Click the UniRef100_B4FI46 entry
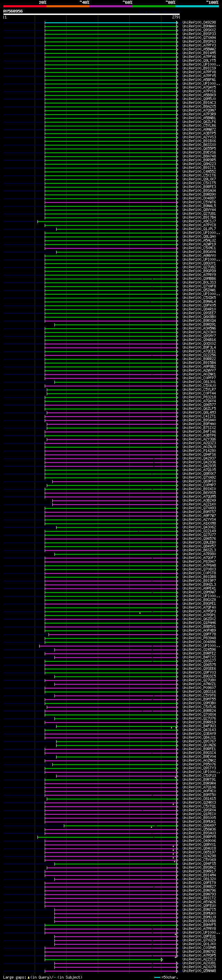This screenshot has width=222, height=980. click(199, 432)
